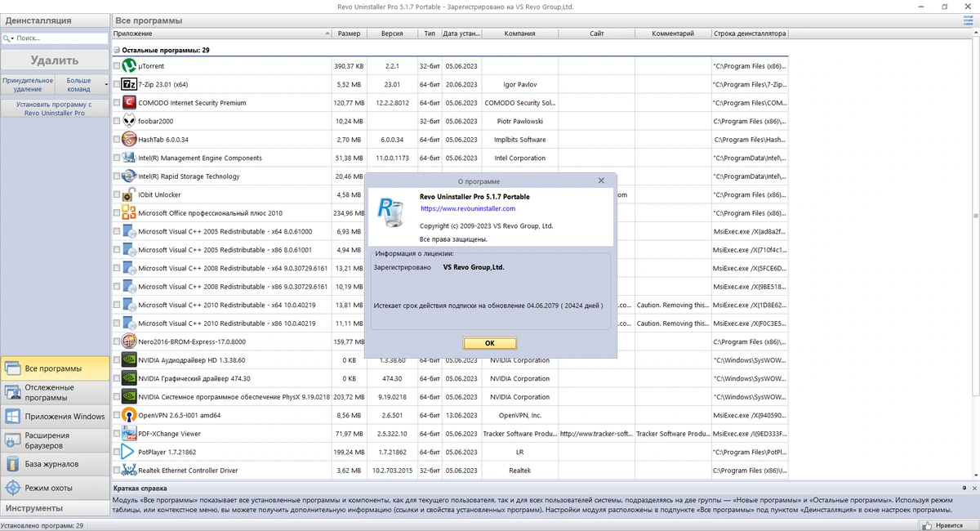This screenshot has width=980, height=531.
Task: Click the OpenVPN program icon
Action: click(x=129, y=415)
